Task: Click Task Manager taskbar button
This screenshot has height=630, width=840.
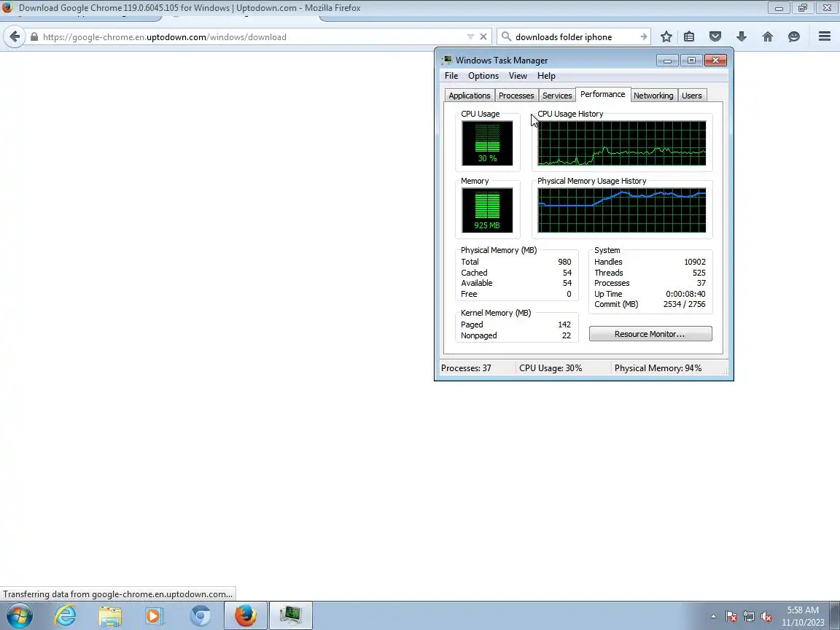Action: pyautogui.click(x=290, y=616)
